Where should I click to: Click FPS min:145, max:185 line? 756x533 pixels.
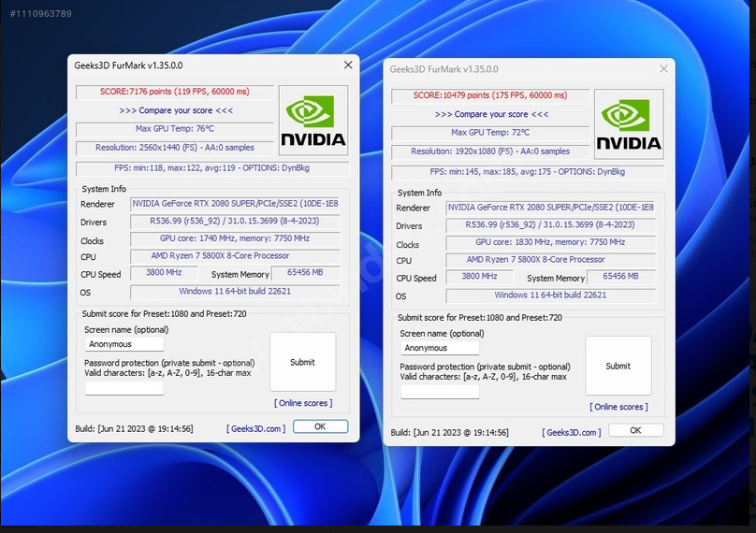(528, 172)
